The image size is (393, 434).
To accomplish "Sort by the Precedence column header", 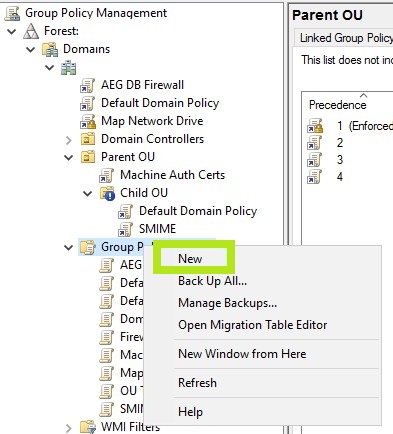I will [x=337, y=105].
